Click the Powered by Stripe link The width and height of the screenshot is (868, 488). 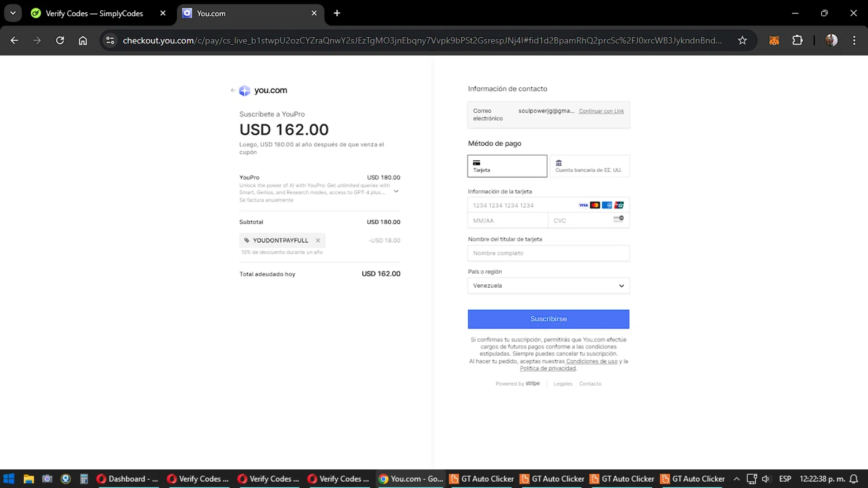518,383
